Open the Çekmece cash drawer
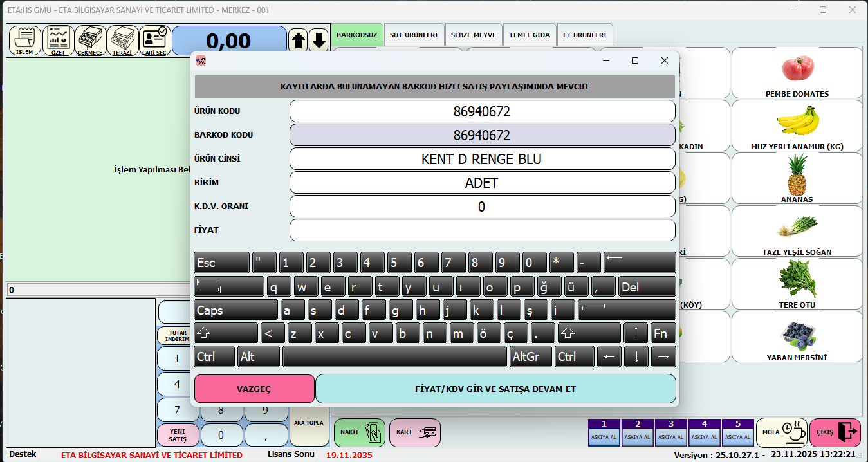 [x=90, y=41]
